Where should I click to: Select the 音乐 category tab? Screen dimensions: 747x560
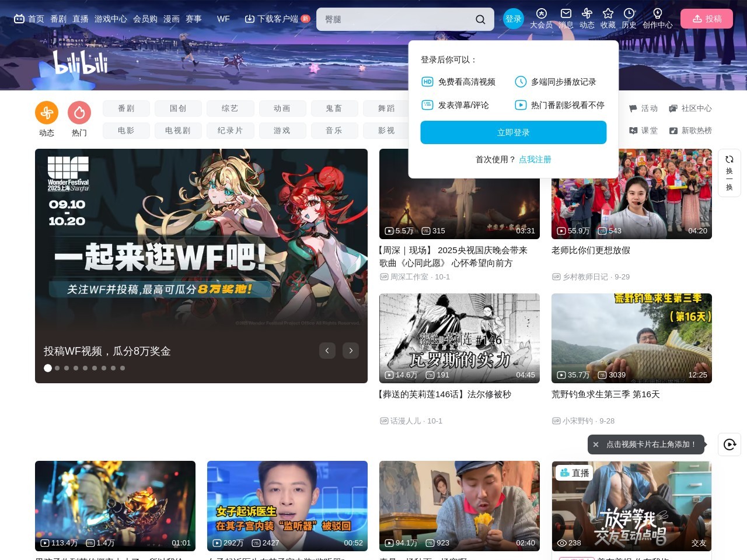[334, 131]
